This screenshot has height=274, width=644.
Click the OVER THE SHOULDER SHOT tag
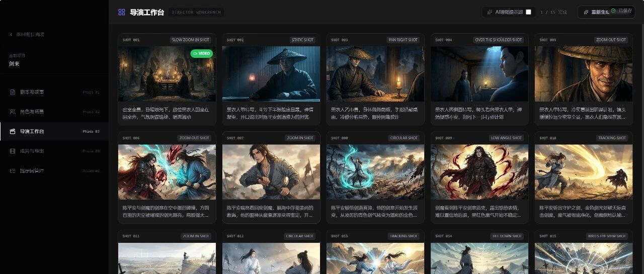point(499,40)
